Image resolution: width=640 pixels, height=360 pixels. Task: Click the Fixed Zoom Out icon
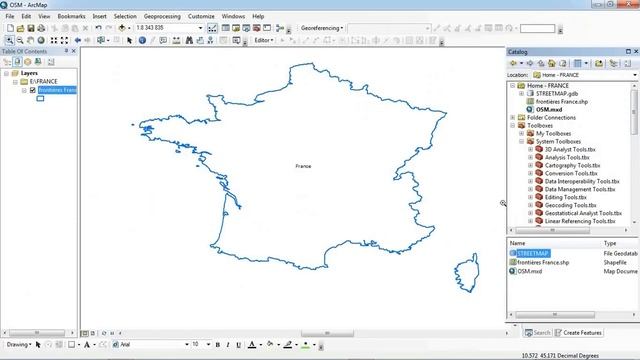point(64,40)
